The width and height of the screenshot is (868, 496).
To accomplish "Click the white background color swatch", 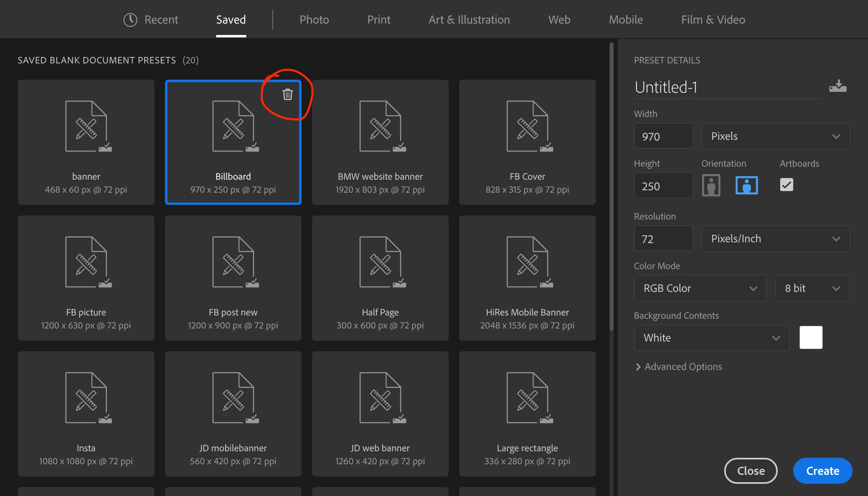I will pos(811,337).
